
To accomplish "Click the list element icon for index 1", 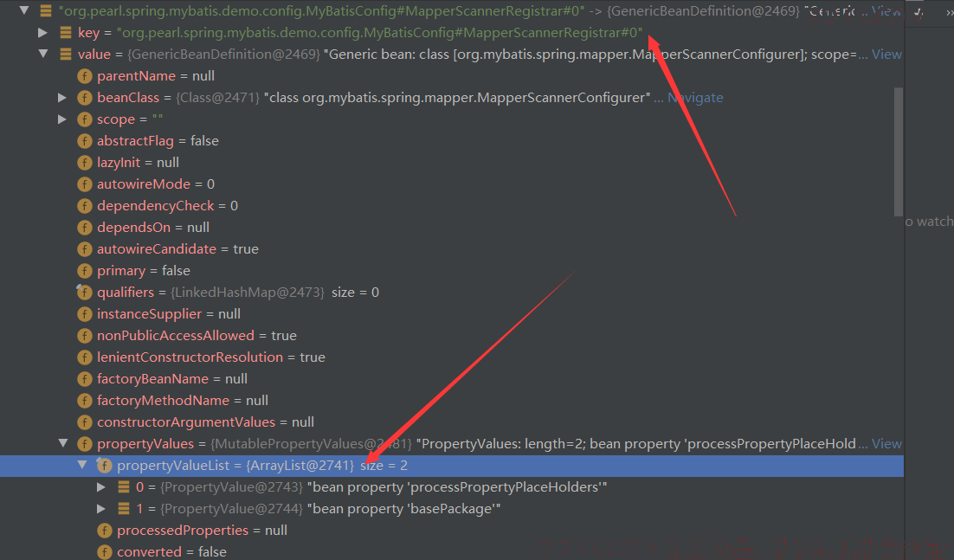I will pyautogui.click(x=124, y=508).
